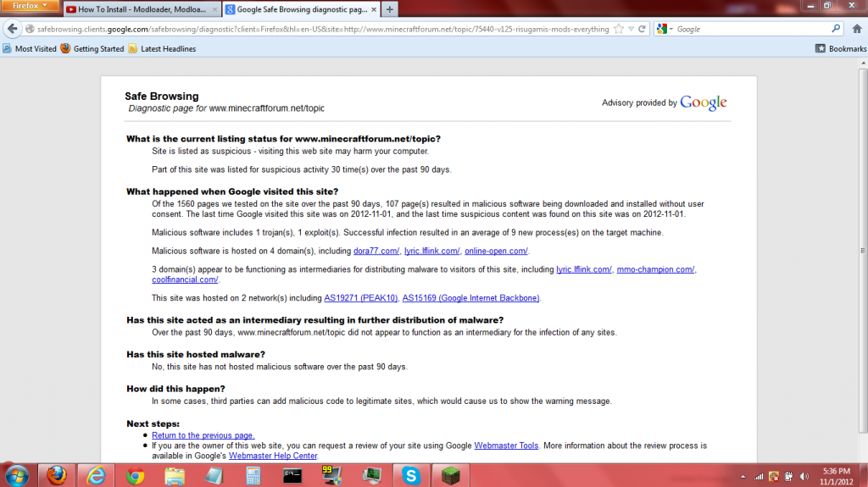Open the Firefox application menu button
The width and height of the screenshot is (868, 487).
coord(30,6)
